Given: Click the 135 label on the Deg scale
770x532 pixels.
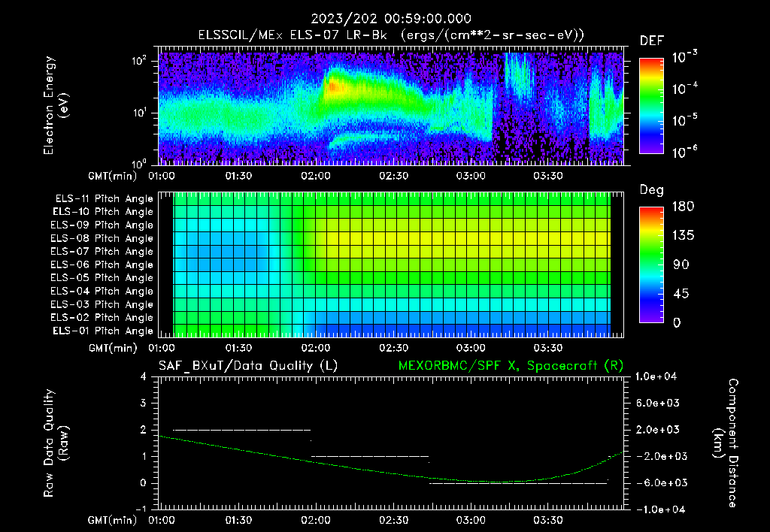Looking at the screenshot, I should click(x=683, y=236).
